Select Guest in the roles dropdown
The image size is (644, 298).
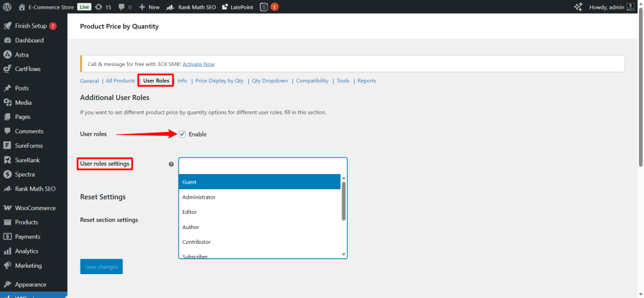coord(259,182)
